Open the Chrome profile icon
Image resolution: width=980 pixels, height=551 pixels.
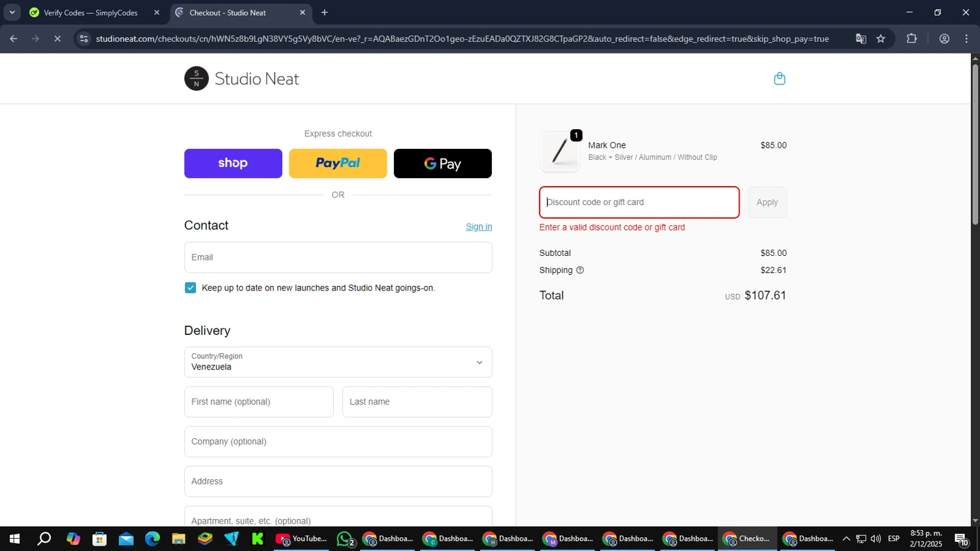click(944, 39)
